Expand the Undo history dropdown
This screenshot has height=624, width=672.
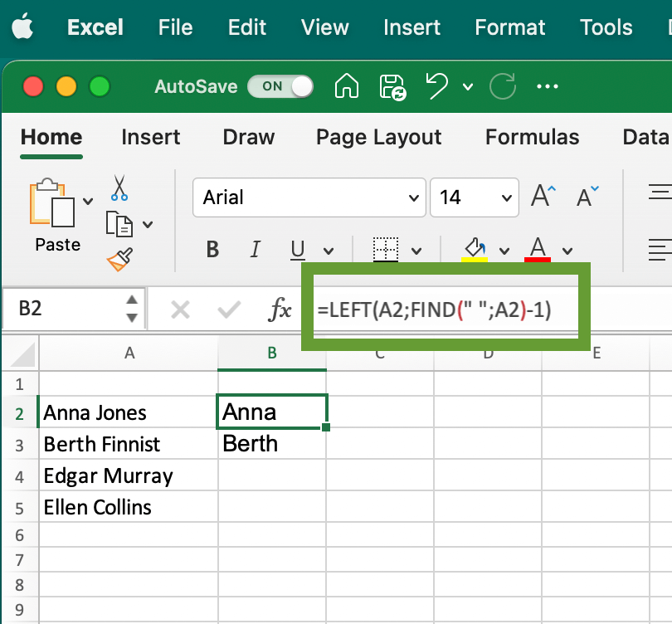click(468, 87)
